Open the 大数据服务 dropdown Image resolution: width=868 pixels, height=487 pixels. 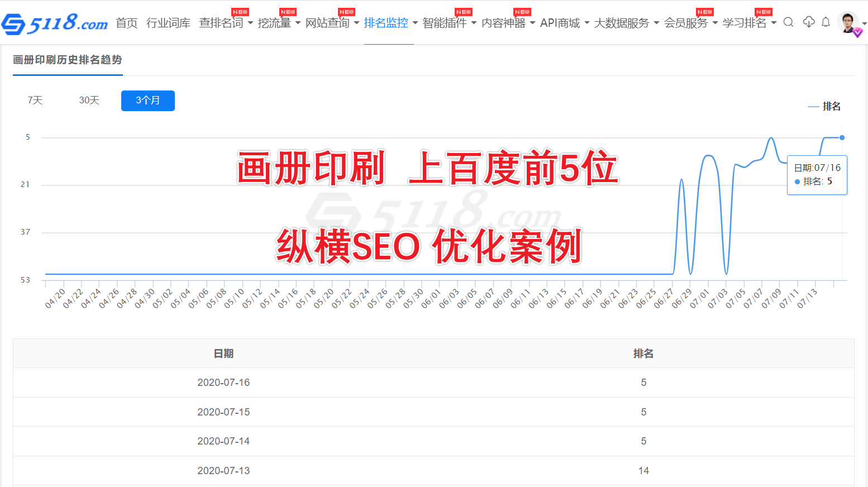coord(626,23)
